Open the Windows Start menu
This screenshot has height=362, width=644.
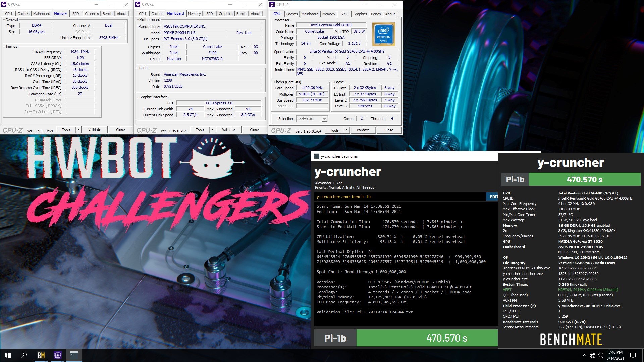click(x=8, y=355)
